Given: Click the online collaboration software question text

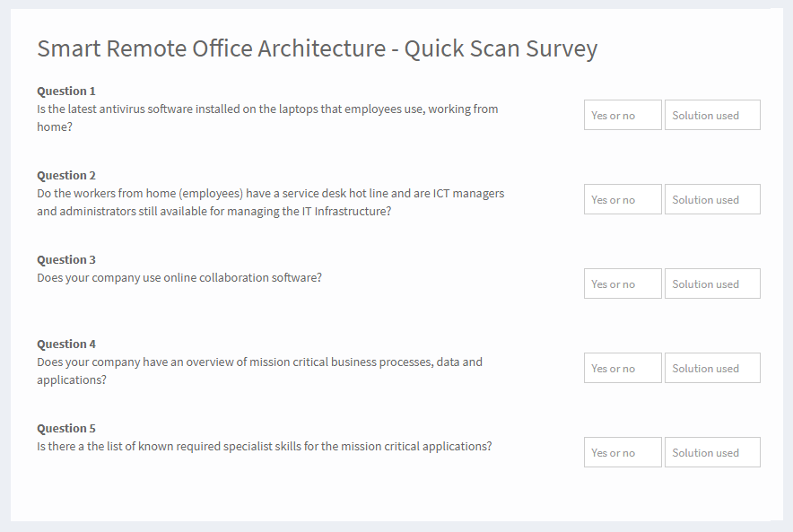Looking at the screenshot, I should tap(179, 278).
